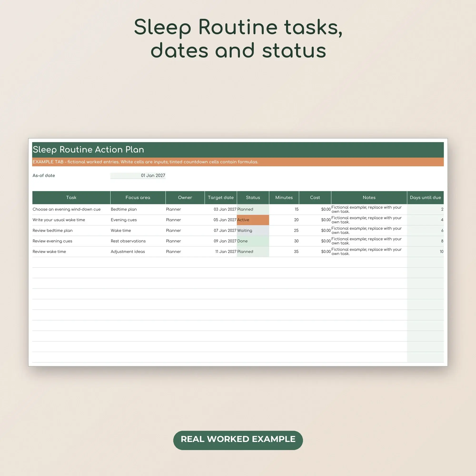The width and height of the screenshot is (476, 476).
Task: Click the As-of date value 01 Jan 2027
Action: (x=138, y=175)
